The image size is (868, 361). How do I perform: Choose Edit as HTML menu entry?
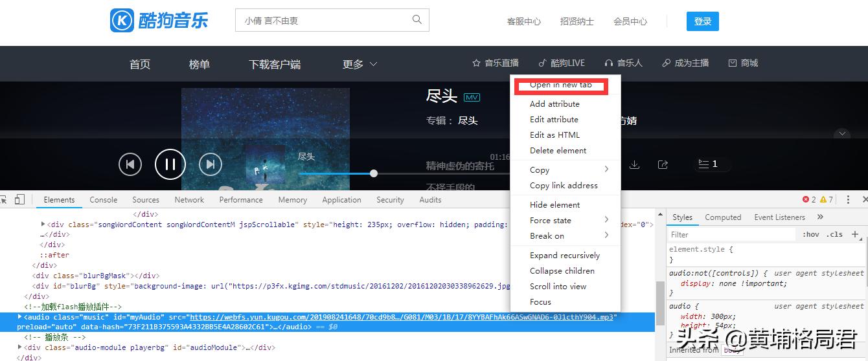coord(554,135)
